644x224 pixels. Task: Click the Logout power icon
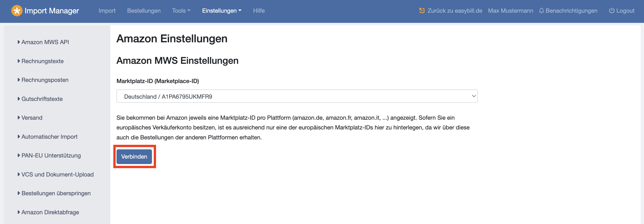(x=611, y=11)
